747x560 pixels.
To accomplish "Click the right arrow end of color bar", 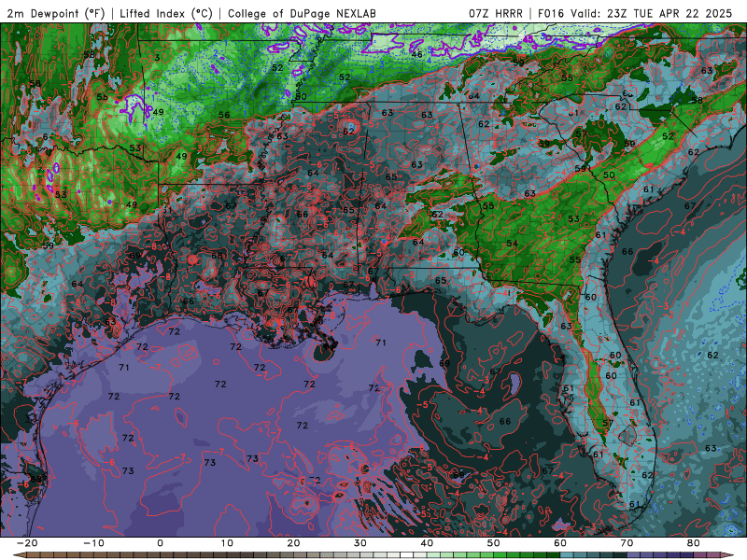I will pyautogui.click(x=726, y=555).
